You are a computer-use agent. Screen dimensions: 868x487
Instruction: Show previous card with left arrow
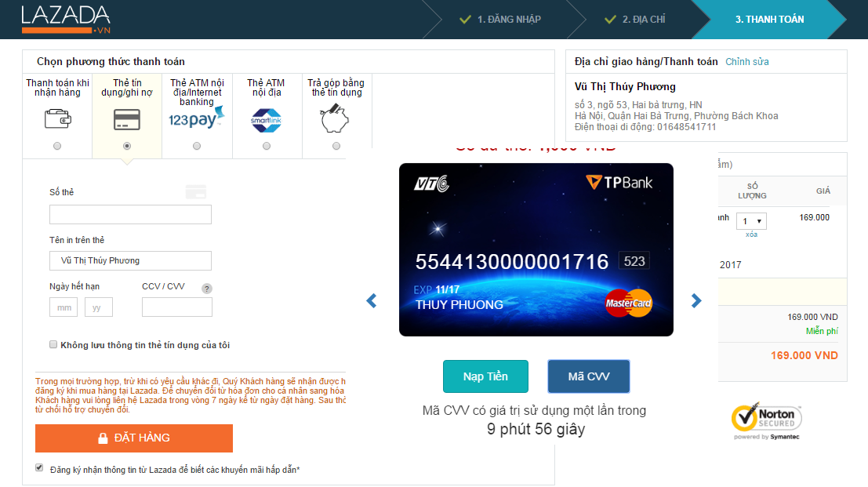(x=372, y=300)
